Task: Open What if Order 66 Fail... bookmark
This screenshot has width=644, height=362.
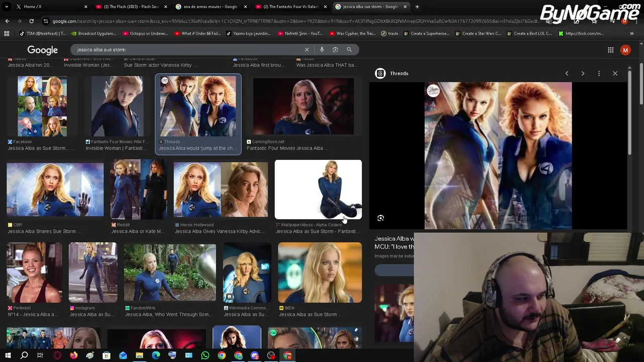Action: coord(198,34)
